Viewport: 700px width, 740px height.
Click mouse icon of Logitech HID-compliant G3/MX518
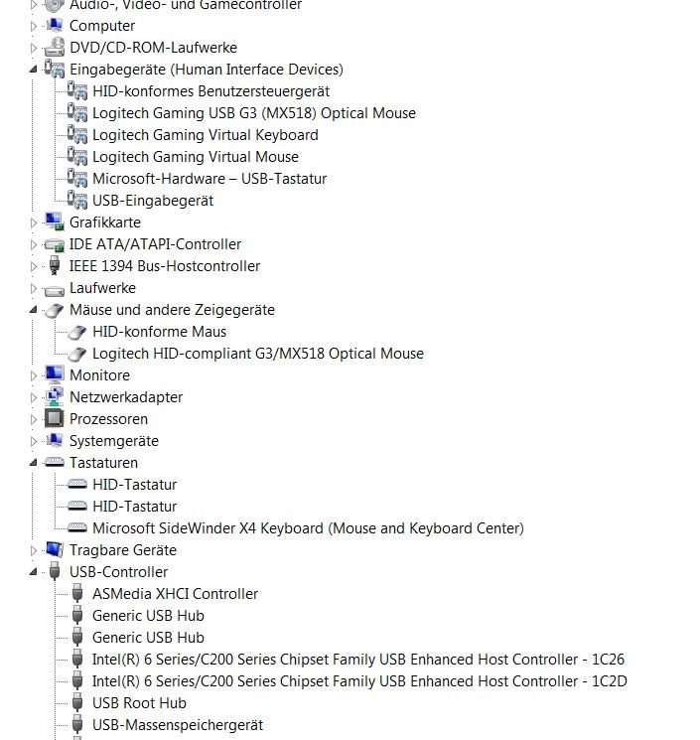coord(76,354)
